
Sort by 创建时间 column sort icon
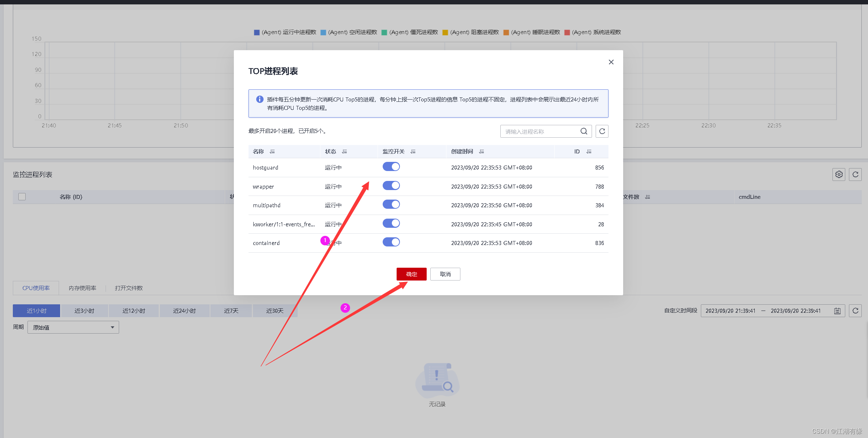coord(482,152)
